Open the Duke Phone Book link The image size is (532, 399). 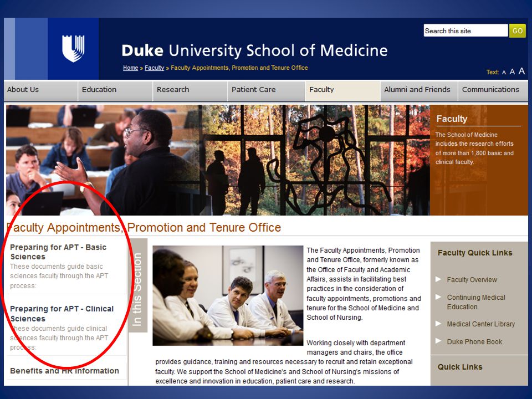tap(475, 342)
